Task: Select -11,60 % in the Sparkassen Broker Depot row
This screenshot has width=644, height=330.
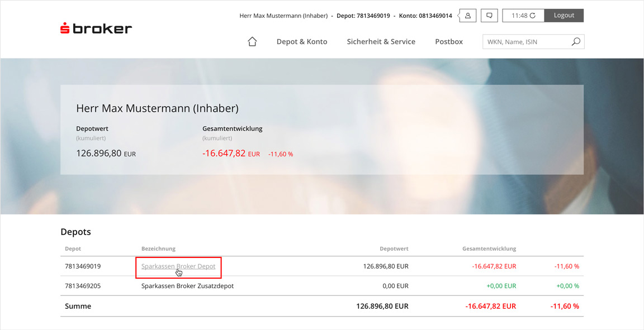Action: click(x=567, y=266)
